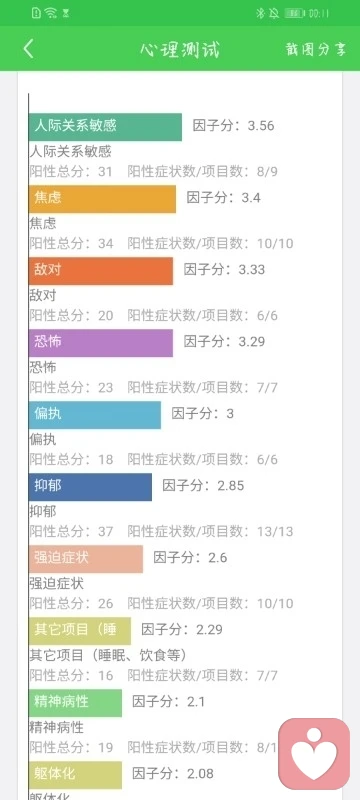This screenshot has width=360, height=800.
Task: Tap the olive 其它项目 bar
Action: coord(80,630)
